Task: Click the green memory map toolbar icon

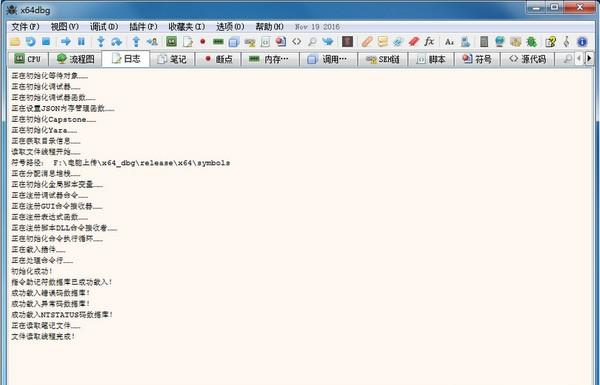Action: tap(218, 41)
